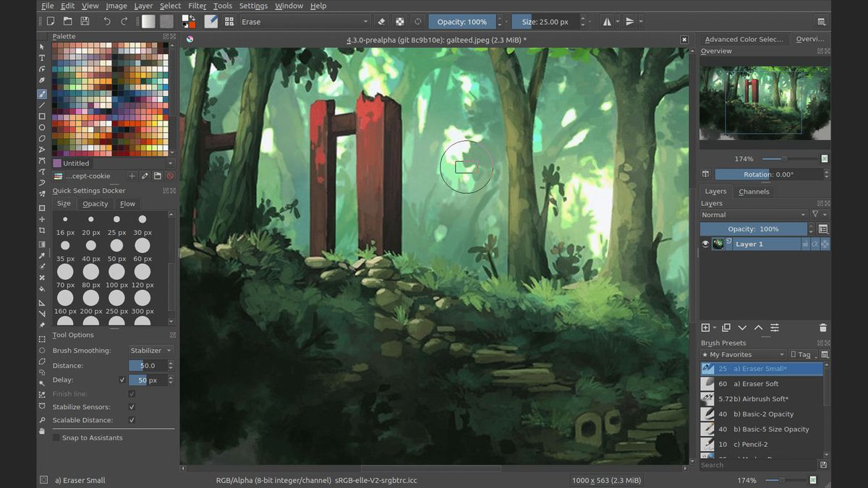Screen dimensions: 868x488
Task: Activate the Text tool
Action: click(41, 57)
